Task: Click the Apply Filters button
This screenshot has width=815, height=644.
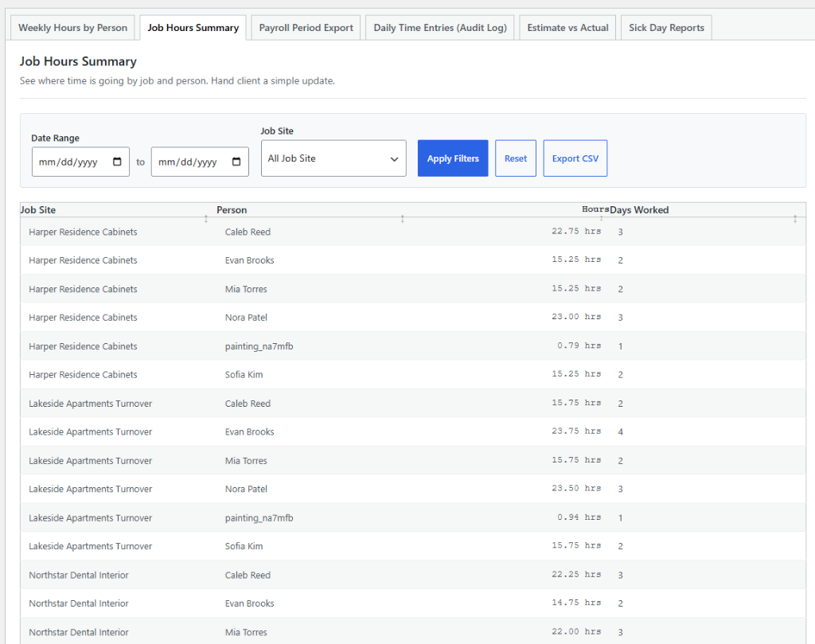Action: 453,158
